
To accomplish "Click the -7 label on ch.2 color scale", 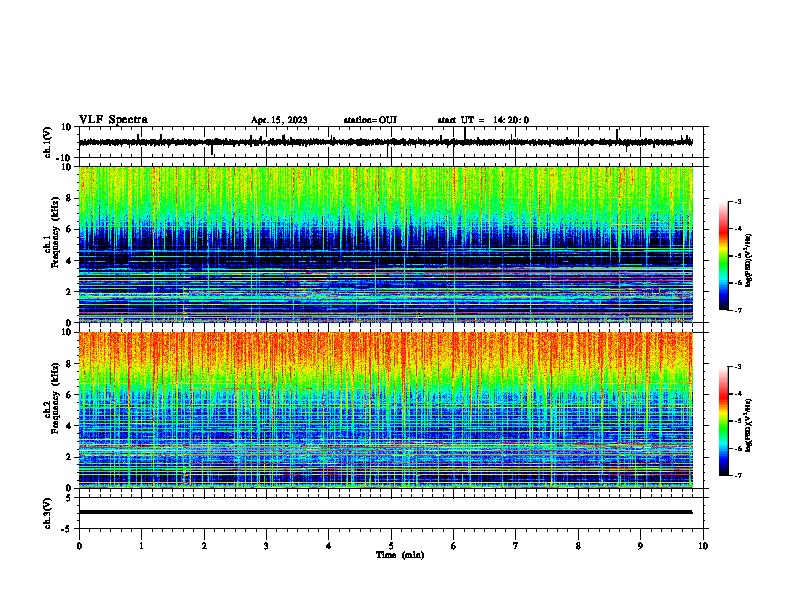I will (x=738, y=475).
